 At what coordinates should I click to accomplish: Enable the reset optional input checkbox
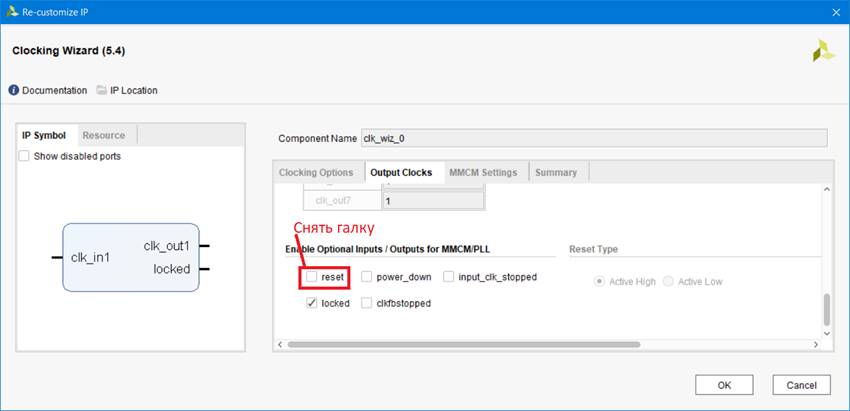pos(313,277)
